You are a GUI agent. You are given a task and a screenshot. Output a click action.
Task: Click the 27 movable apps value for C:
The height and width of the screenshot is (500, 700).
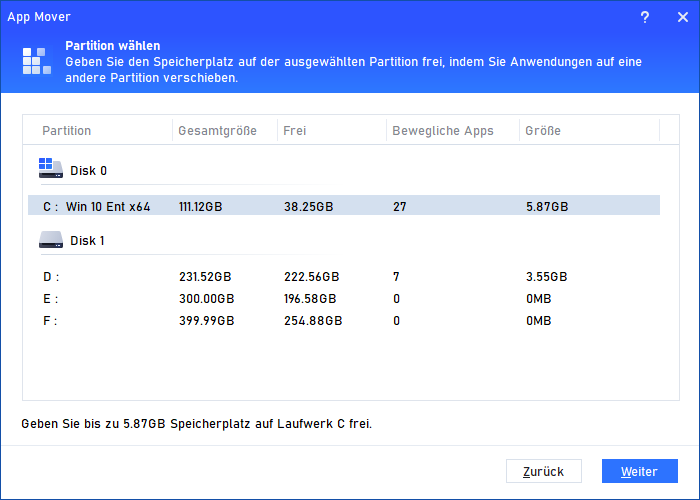click(400, 206)
